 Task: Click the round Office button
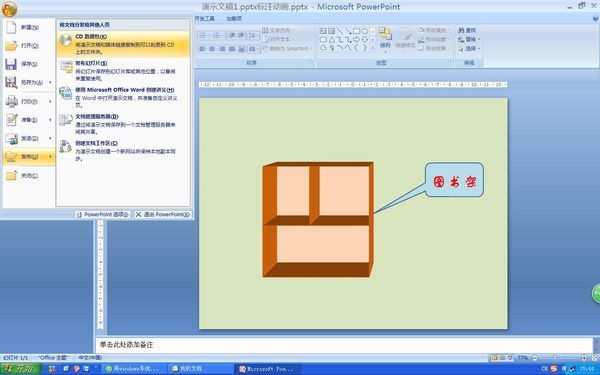[9, 9]
